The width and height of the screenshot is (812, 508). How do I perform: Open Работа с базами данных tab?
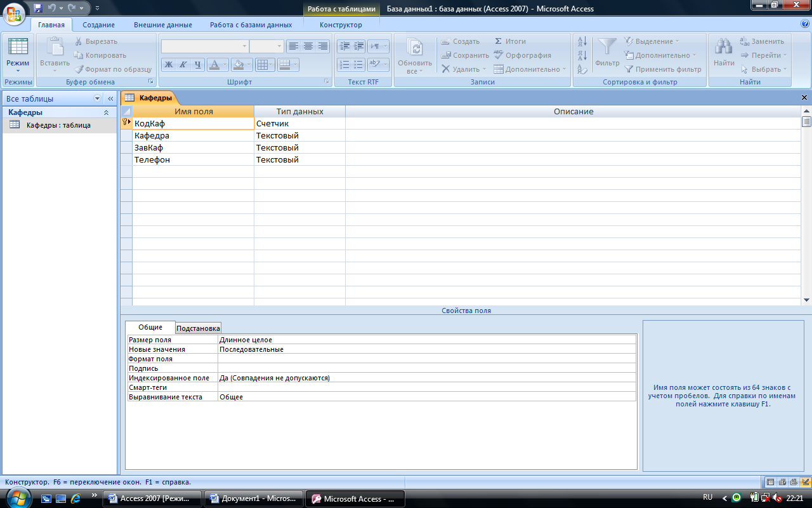coord(251,25)
